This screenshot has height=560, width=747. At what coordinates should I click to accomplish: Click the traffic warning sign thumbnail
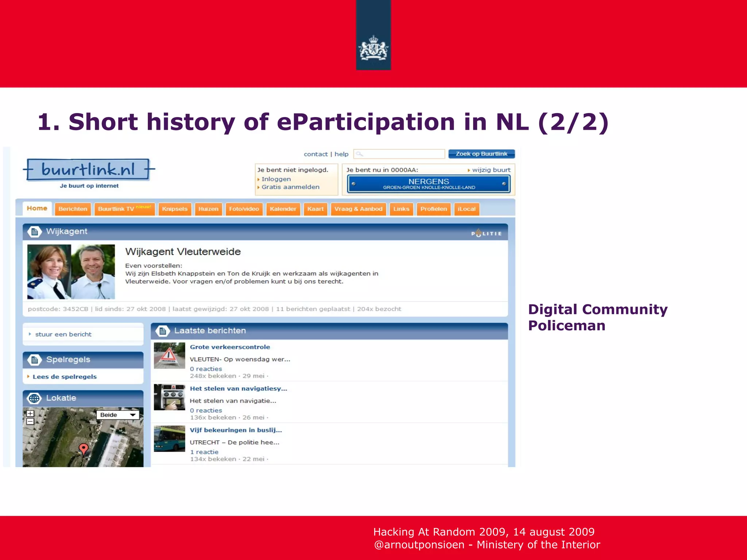(169, 355)
